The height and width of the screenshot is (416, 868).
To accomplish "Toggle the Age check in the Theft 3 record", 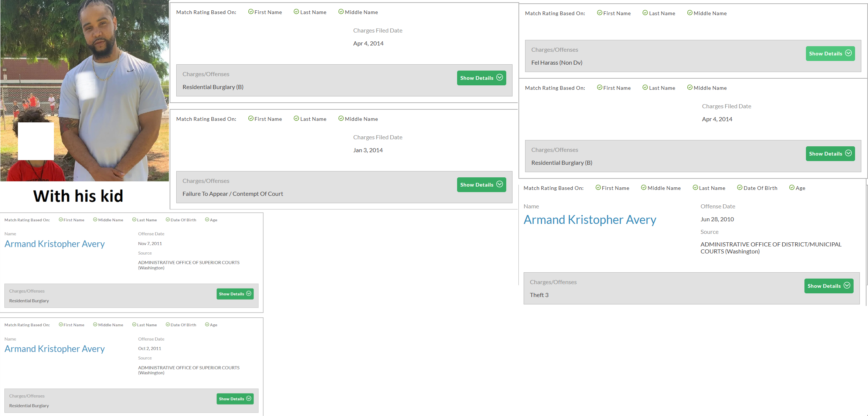I will point(792,188).
